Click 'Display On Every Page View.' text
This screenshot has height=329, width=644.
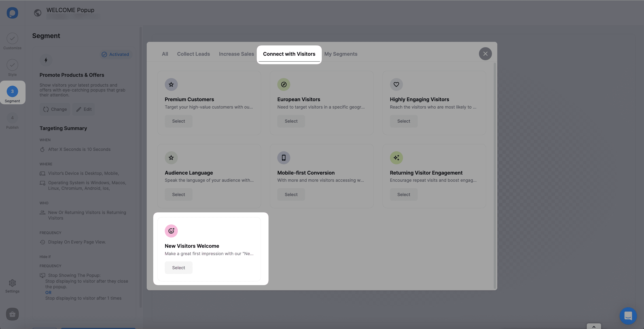tap(77, 242)
